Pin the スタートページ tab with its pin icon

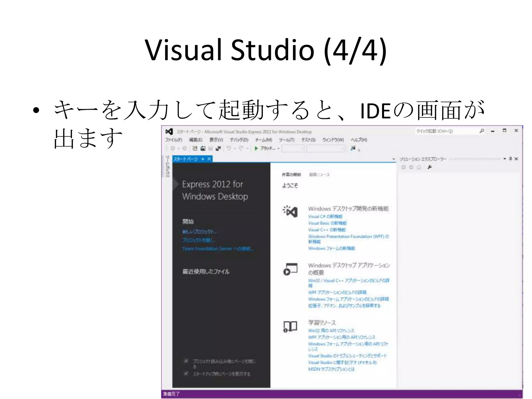(203, 159)
